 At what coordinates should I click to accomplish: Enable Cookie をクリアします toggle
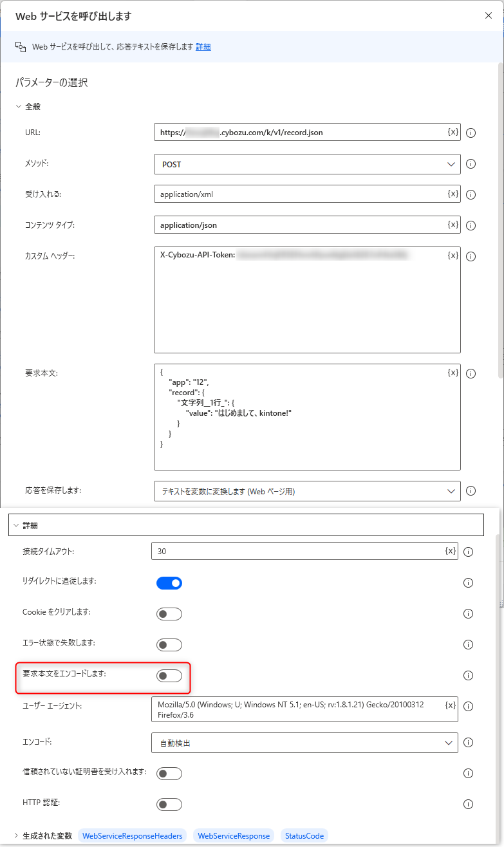(169, 614)
